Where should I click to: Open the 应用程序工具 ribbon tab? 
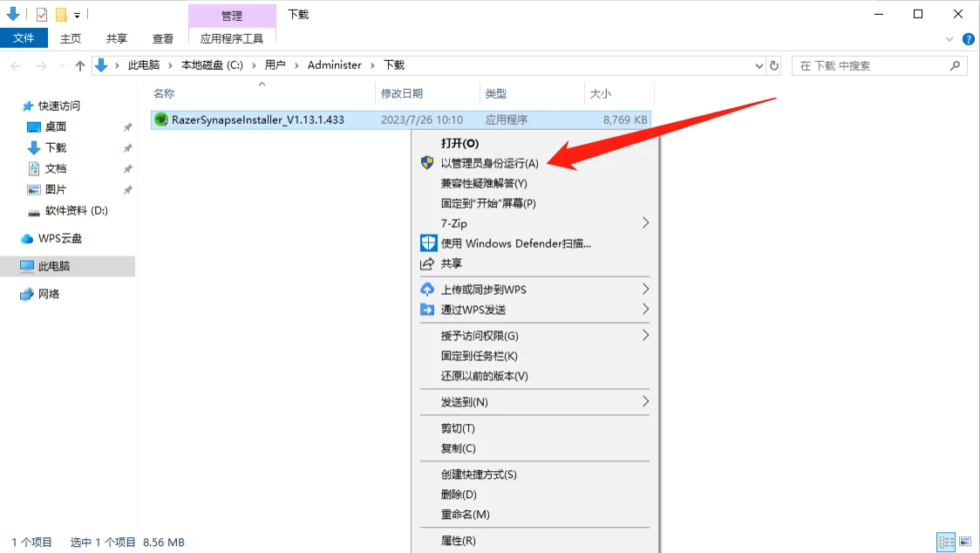point(232,38)
